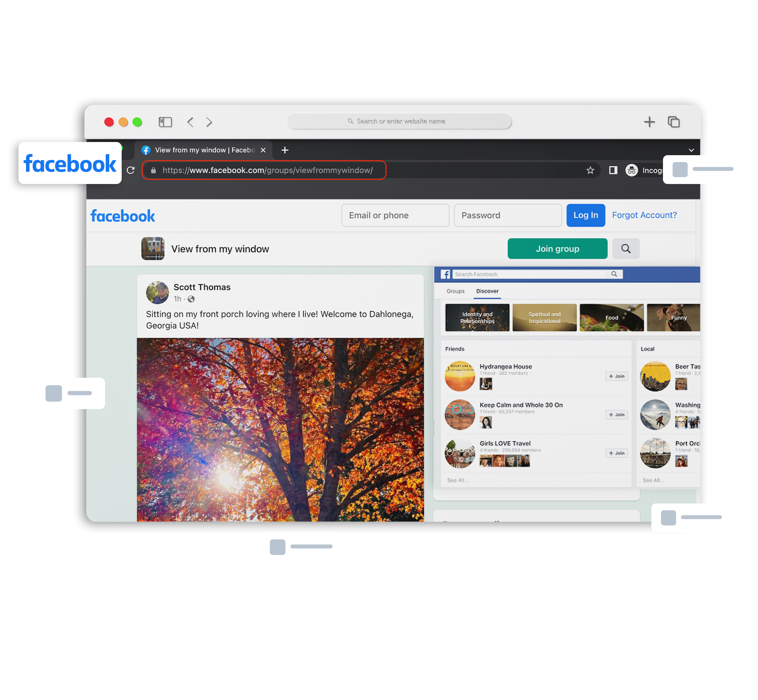758x700 pixels.
Task: Close the View from my window tab
Action: coord(263,150)
